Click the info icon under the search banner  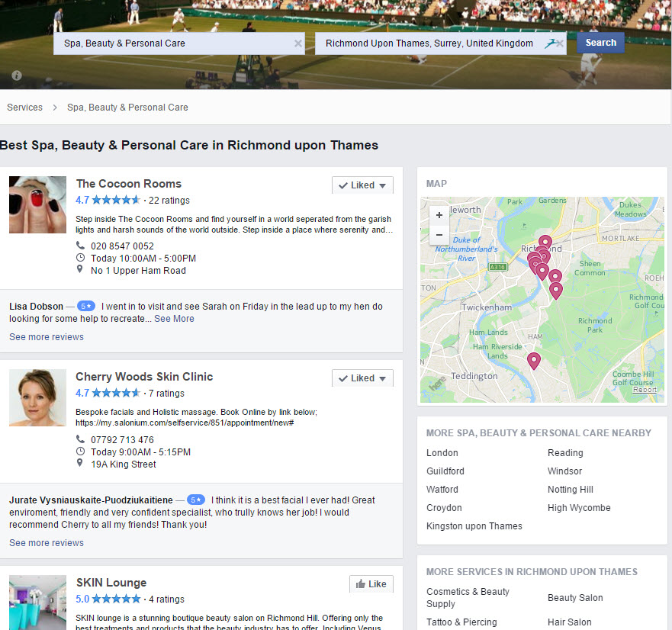(16, 76)
